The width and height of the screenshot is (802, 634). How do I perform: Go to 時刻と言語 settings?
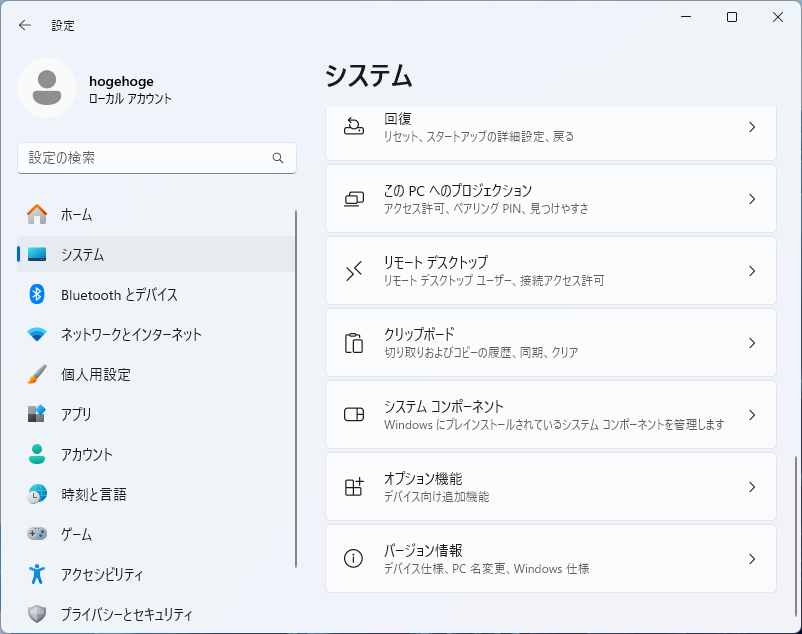93,494
